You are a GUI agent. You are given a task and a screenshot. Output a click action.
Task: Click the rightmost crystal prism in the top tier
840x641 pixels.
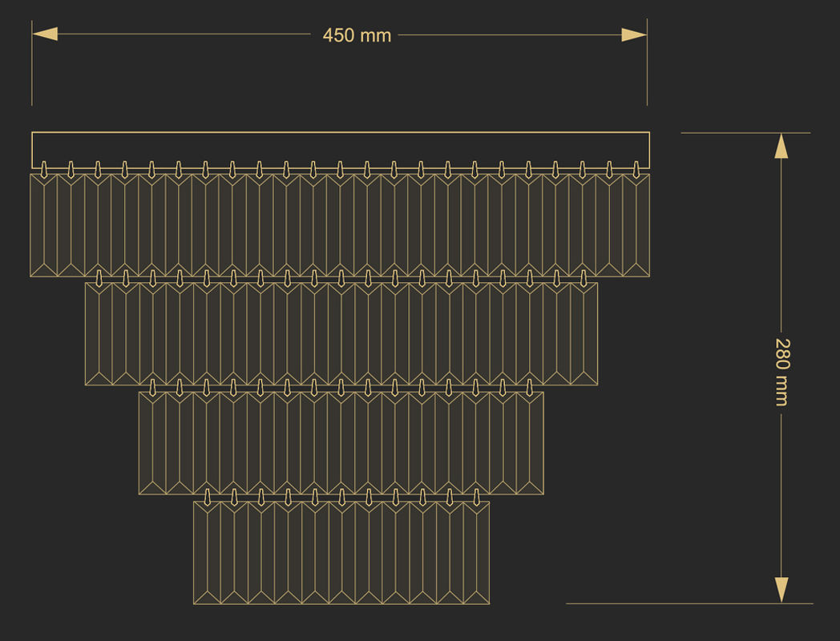click(x=636, y=225)
